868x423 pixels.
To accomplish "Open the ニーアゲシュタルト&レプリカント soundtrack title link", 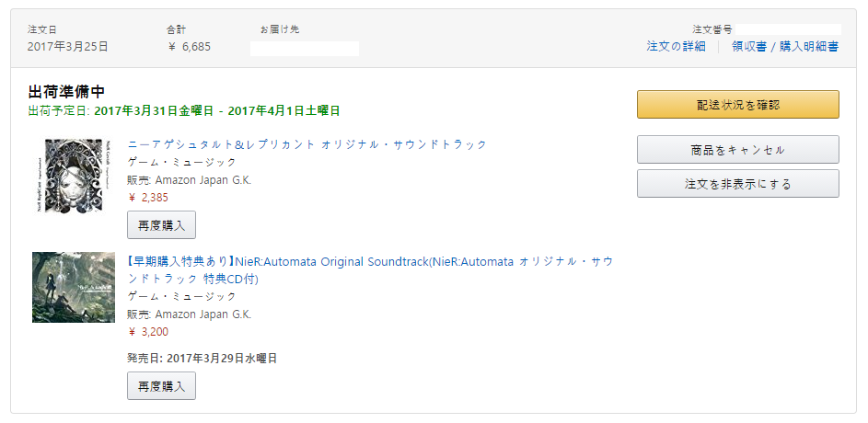I will 307,144.
